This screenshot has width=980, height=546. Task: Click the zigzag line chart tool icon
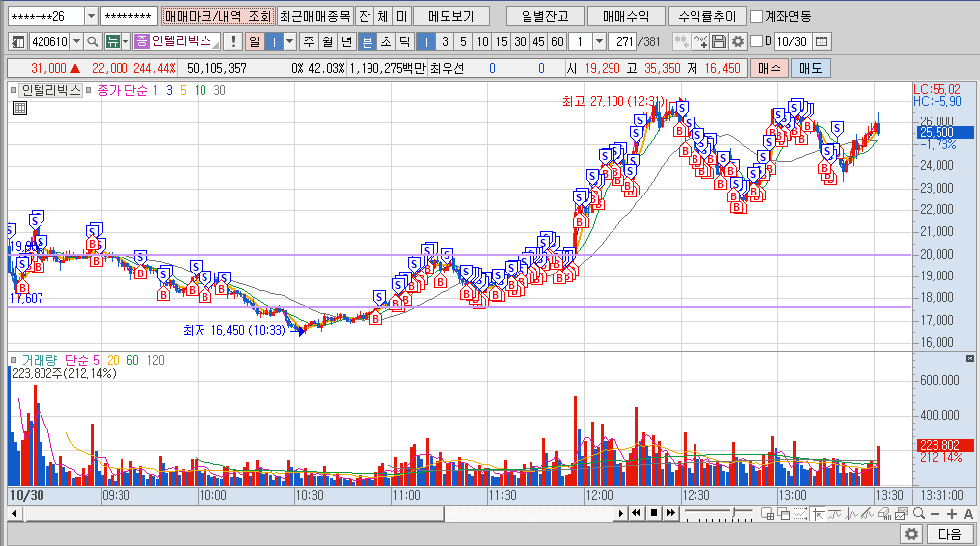[x=851, y=514]
